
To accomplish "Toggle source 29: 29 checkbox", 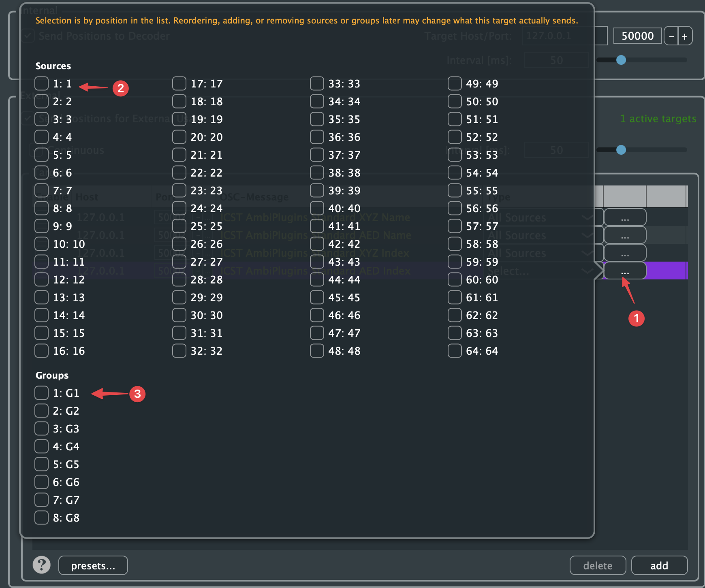I will tap(179, 297).
